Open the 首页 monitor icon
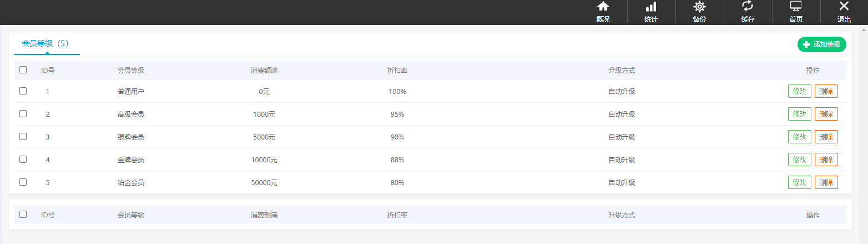The image size is (868, 244). pyautogui.click(x=796, y=7)
